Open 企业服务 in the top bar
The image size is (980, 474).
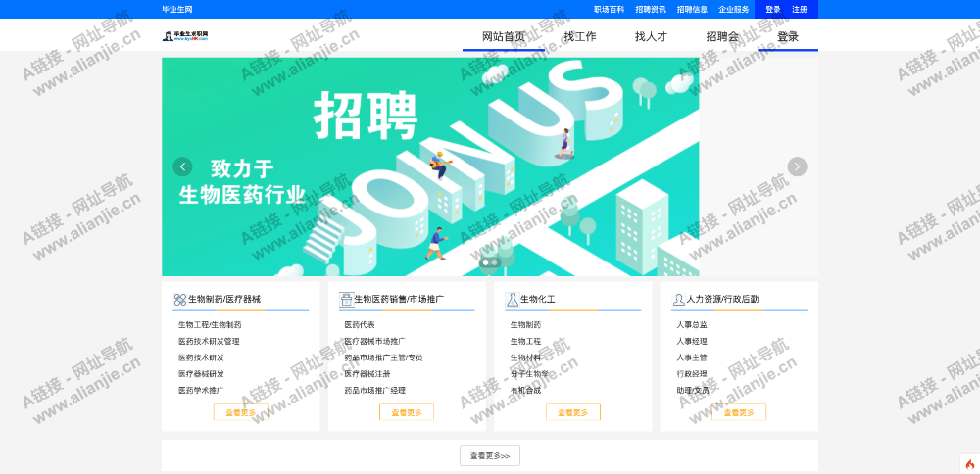(734, 10)
